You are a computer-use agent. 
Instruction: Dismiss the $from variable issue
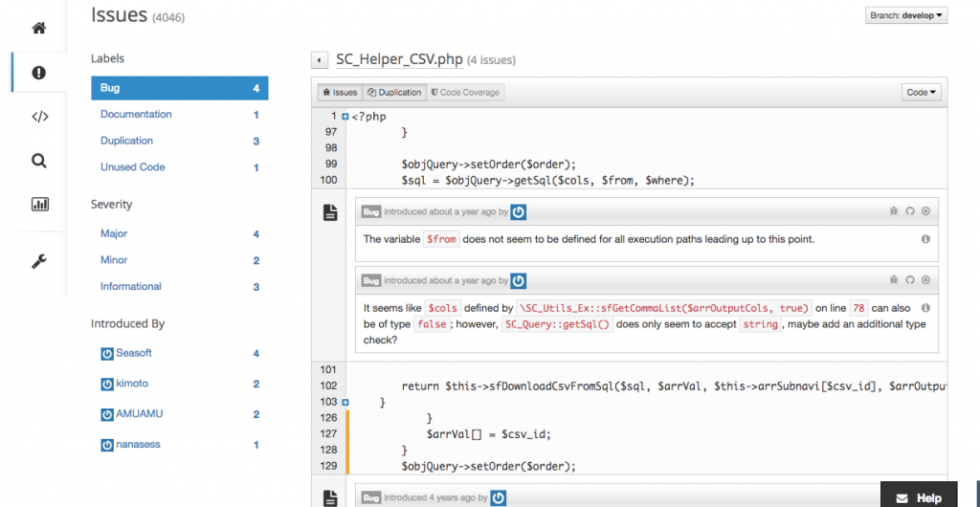926,211
